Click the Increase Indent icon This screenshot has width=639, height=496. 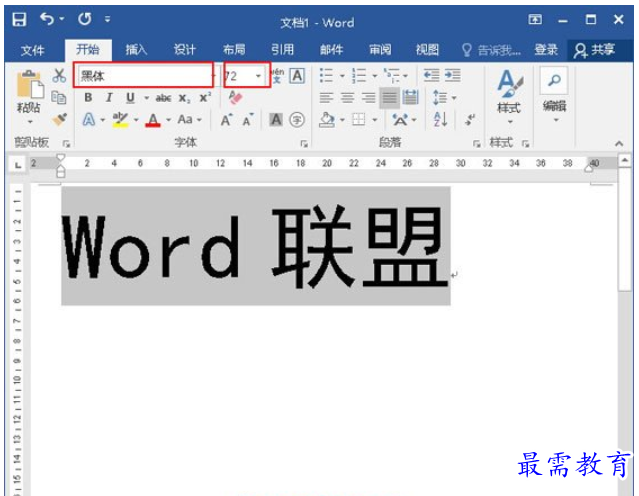pos(452,75)
